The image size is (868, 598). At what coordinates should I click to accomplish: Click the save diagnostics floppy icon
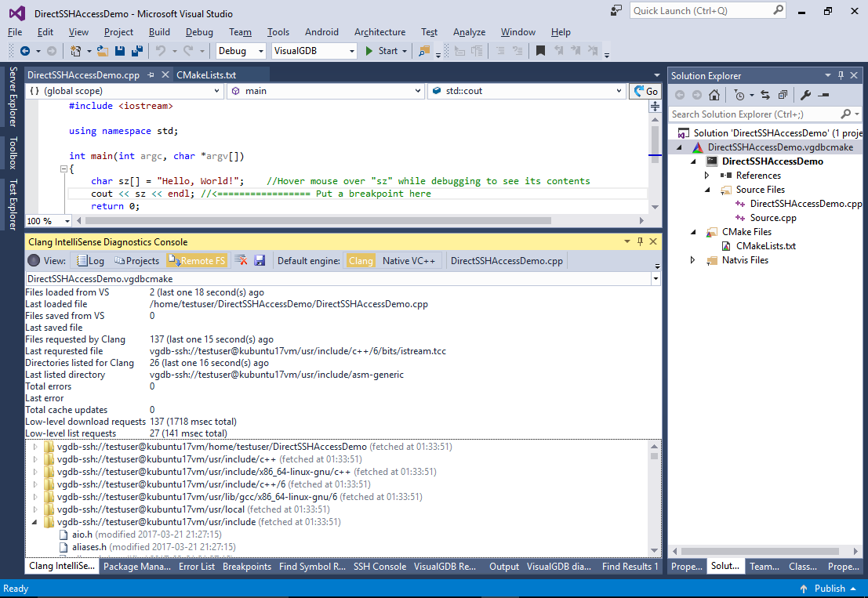pos(259,260)
